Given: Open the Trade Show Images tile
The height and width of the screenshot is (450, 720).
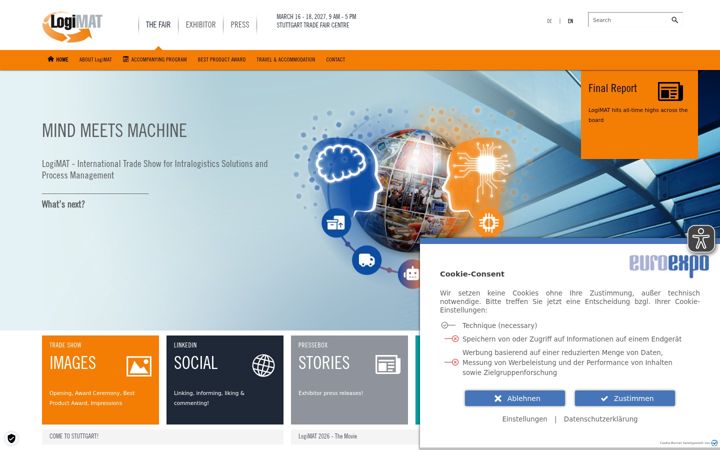Looking at the screenshot, I should click(x=101, y=380).
